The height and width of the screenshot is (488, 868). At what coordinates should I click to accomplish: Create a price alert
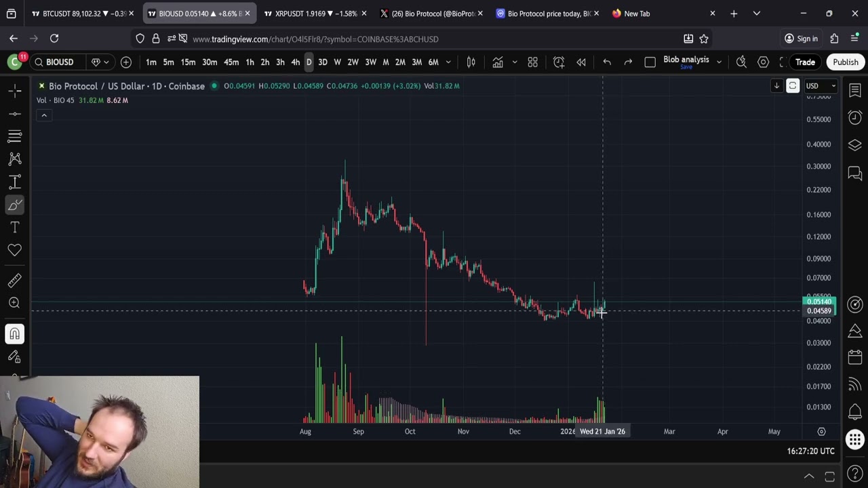click(559, 62)
